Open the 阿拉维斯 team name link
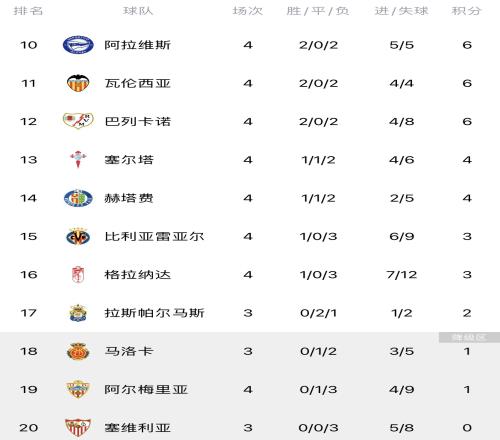The height and width of the screenshot is (440, 500). pyautogui.click(x=138, y=45)
